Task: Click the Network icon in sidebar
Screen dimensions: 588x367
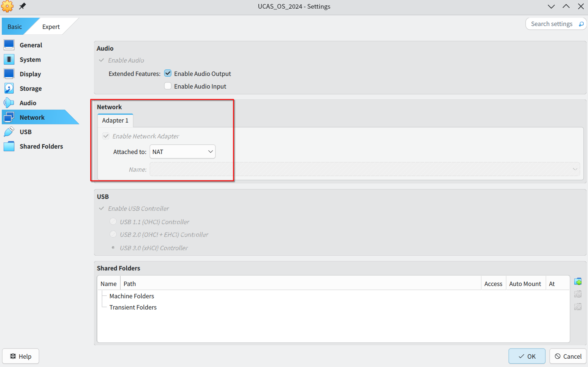Action: click(9, 117)
